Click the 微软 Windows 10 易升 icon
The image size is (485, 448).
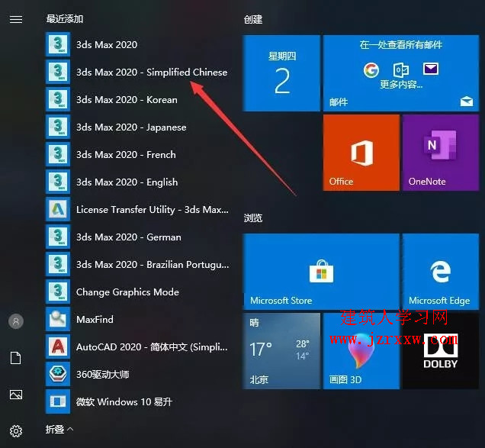[x=58, y=401]
